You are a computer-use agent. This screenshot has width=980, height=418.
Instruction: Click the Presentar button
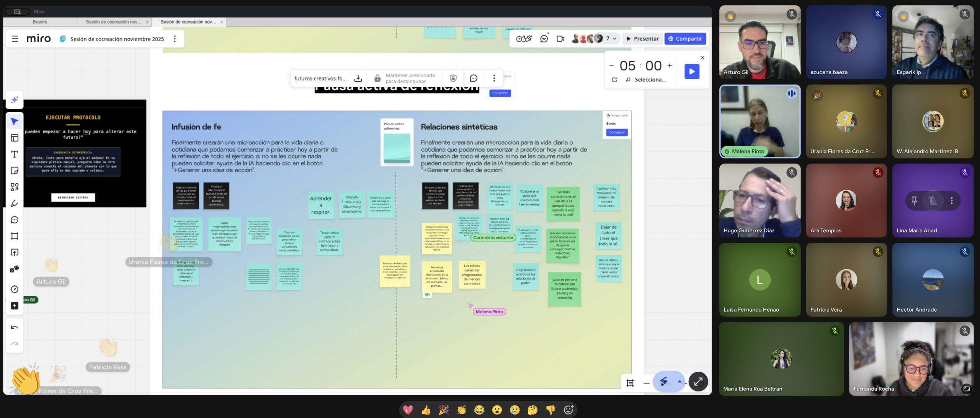click(x=642, y=39)
